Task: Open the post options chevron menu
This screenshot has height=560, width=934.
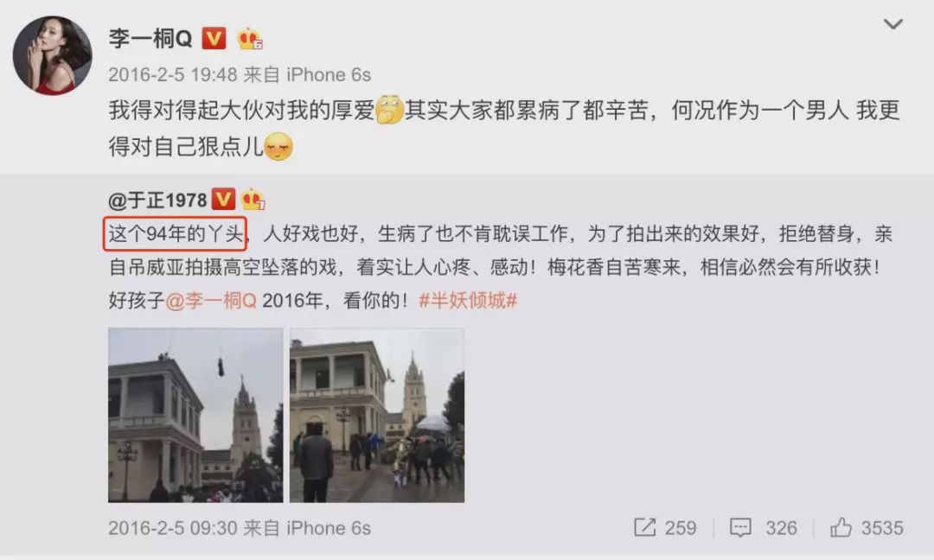Action: click(x=892, y=24)
